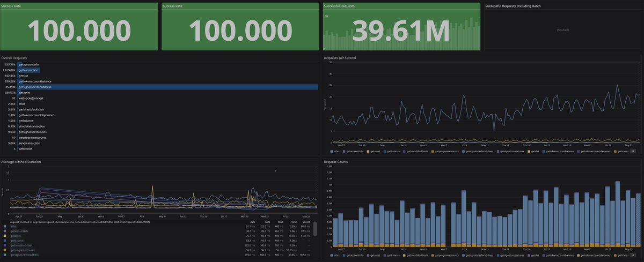Toggle getprogramaccounts in Requests per Second legend
Viewport: 644px width, 262px height.
446,151
